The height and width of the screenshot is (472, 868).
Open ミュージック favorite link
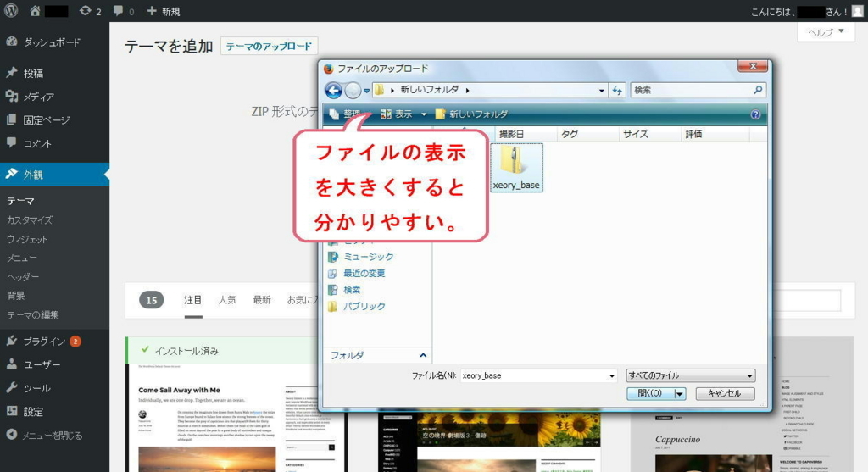tap(361, 257)
